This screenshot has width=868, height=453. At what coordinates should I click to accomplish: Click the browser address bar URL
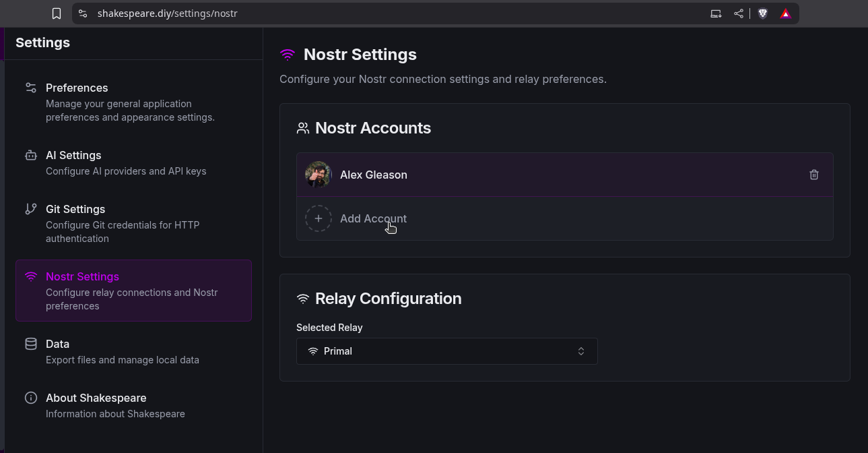click(x=168, y=13)
